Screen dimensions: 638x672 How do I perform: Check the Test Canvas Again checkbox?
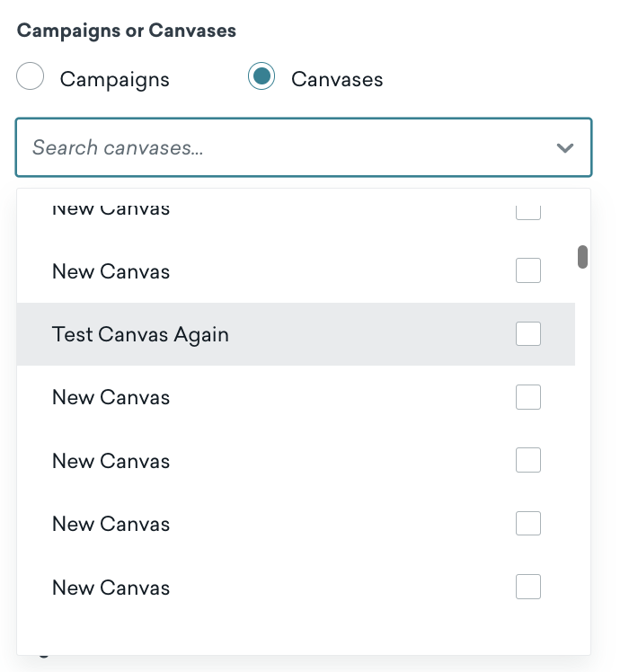pos(527,334)
